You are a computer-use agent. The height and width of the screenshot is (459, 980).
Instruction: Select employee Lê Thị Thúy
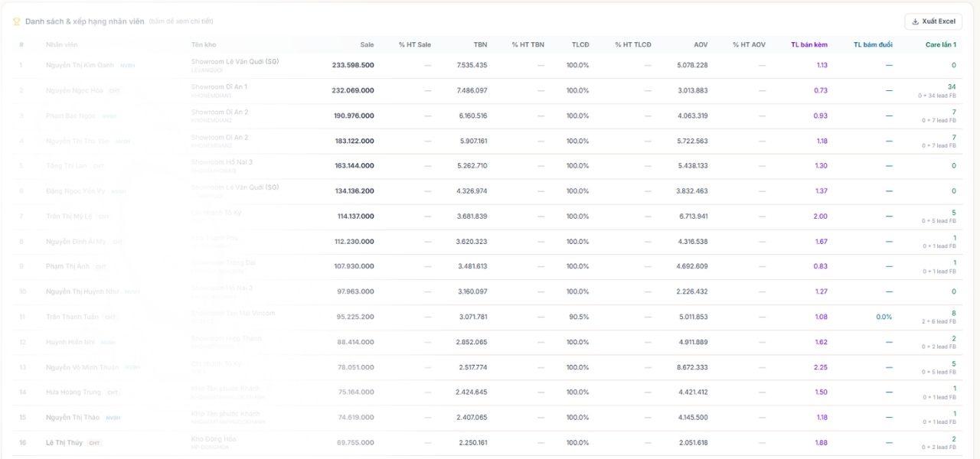[64, 443]
